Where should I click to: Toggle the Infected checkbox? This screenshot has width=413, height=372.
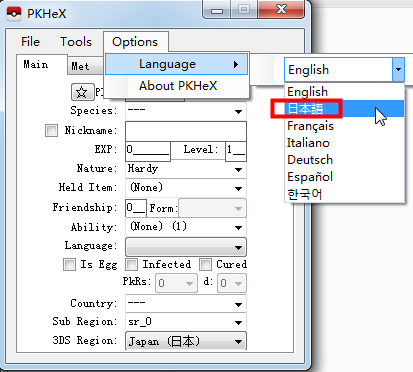(131, 265)
